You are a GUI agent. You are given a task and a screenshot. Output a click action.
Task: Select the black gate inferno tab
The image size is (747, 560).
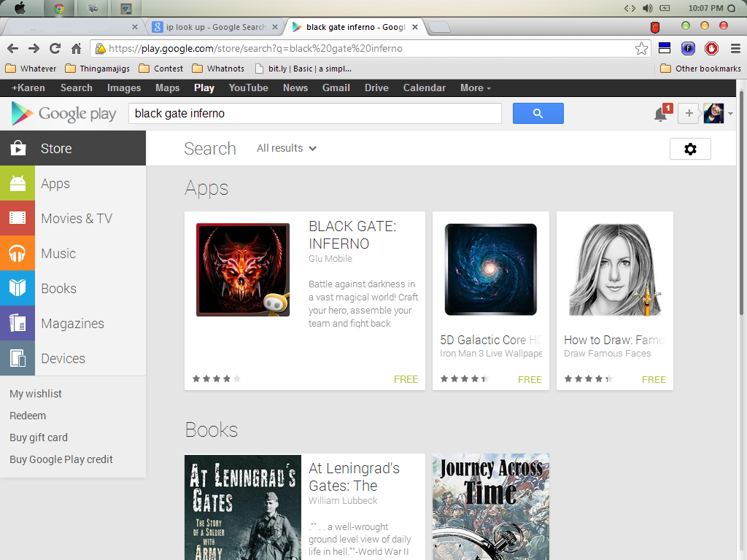pyautogui.click(x=355, y=27)
